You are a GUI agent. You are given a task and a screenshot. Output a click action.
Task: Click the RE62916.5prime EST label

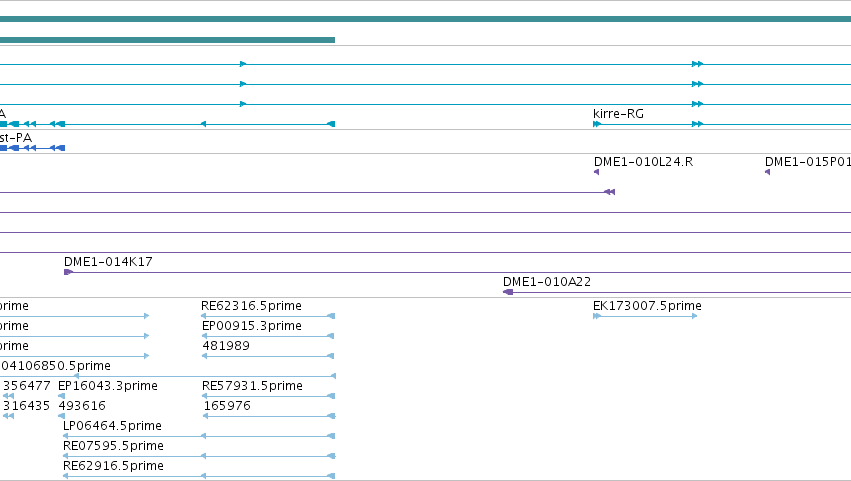click(113, 466)
